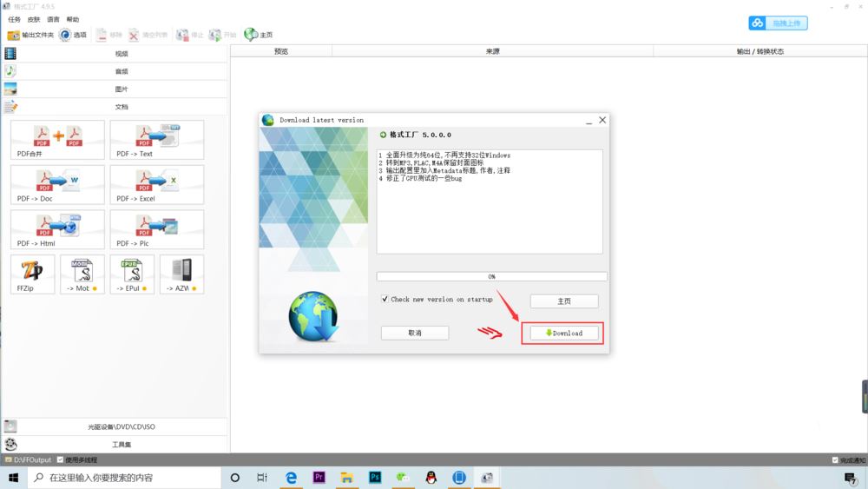This screenshot has height=489, width=868.
Task: Click the 预览 preview column header
Action: 281,51
